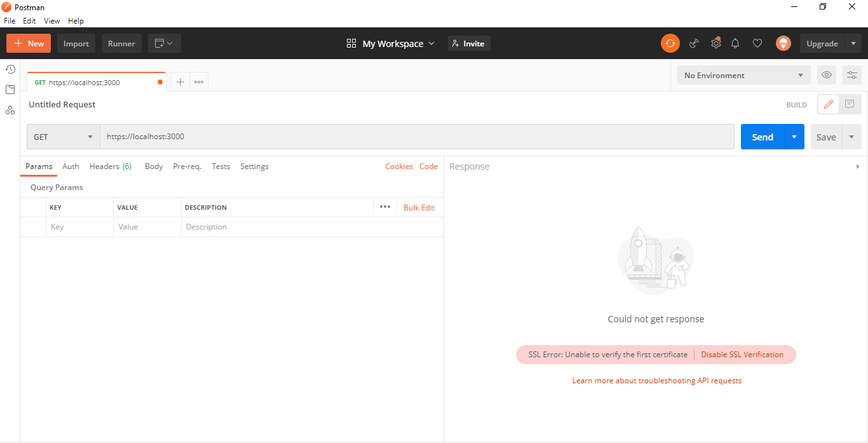Image resolution: width=868 pixels, height=443 pixels.
Task: Open the HTTP method GET dropdown
Action: [63, 137]
